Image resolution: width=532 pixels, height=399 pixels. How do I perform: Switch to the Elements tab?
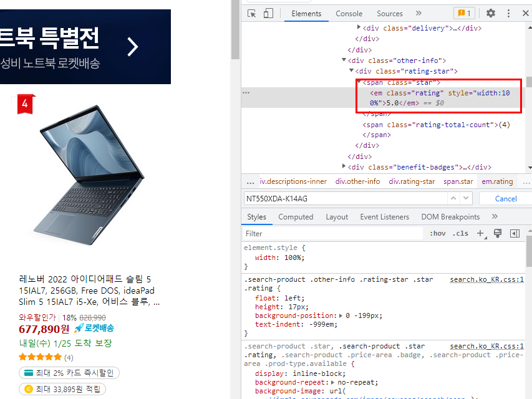[x=306, y=14]
